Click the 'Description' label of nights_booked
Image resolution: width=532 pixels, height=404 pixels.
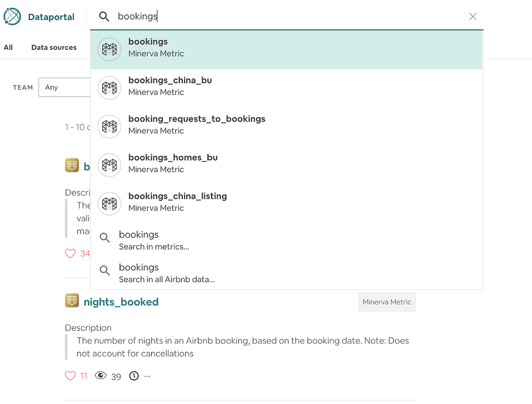tap(88, 328)
